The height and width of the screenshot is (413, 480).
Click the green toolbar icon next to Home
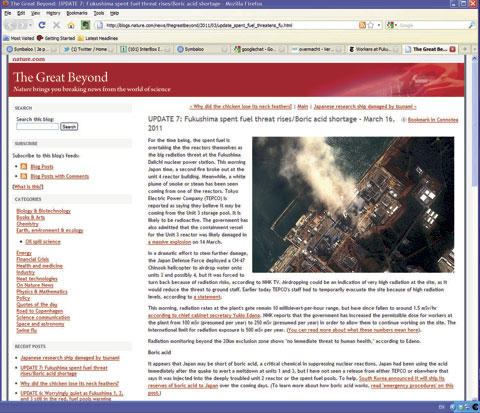(x=85, y=25)
